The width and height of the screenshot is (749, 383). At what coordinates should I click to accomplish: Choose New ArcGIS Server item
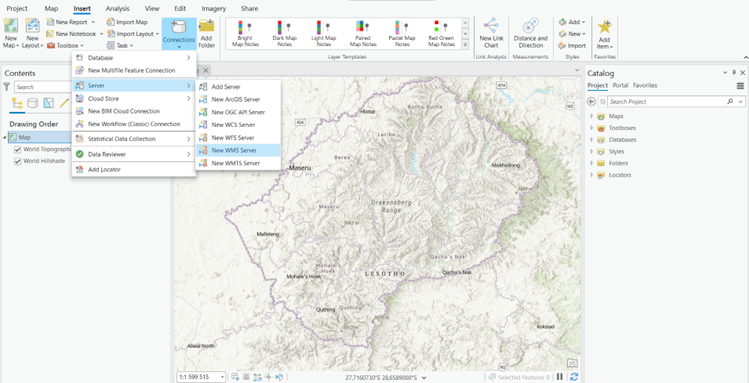coord(238,99)
